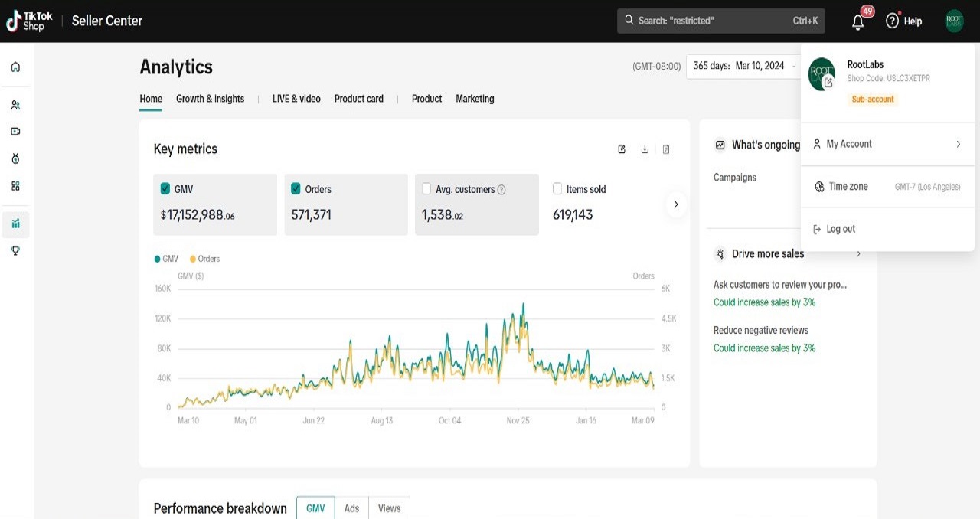This screenshot has height=519, width=980.
Task: Click the edit icon in Key metrics
Action: 622,149
